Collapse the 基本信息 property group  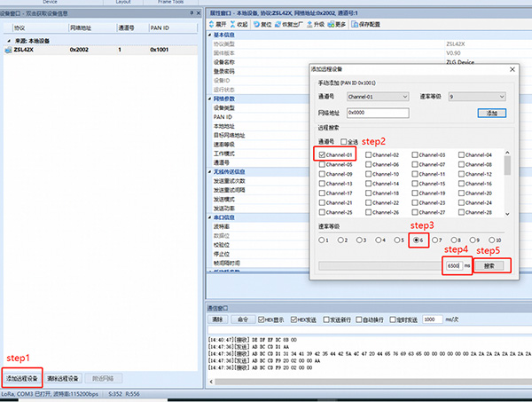point(207,36)
